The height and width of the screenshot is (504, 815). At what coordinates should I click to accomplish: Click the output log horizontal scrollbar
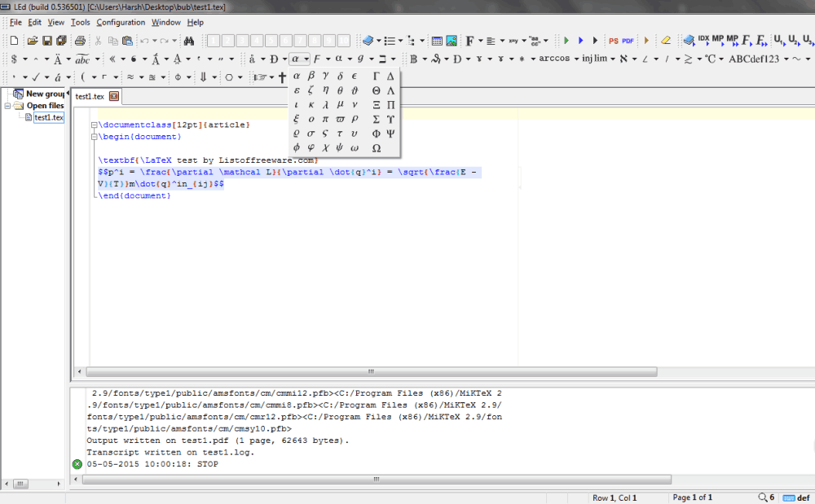[377, 480]
